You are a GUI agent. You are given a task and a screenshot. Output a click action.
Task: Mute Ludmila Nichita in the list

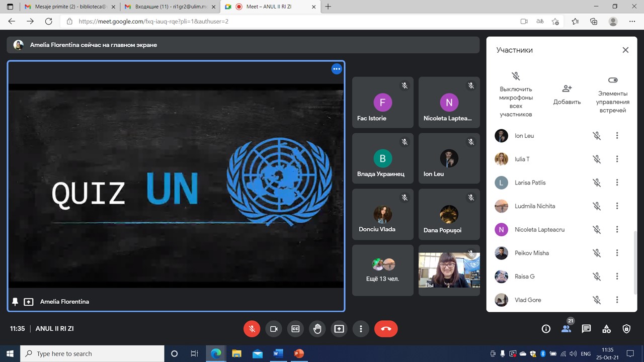[x=597, y=206]
